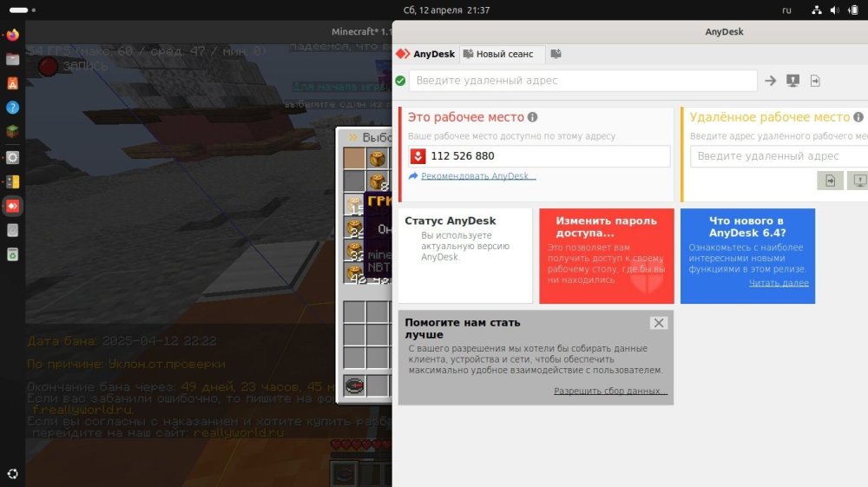Click the 'Дата бана: 2025-04-12 22:22' line in Minecraft

point(122,341)
